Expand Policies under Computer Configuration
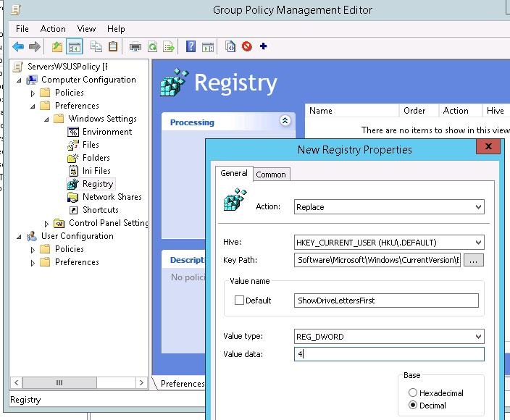 [33, 93]
